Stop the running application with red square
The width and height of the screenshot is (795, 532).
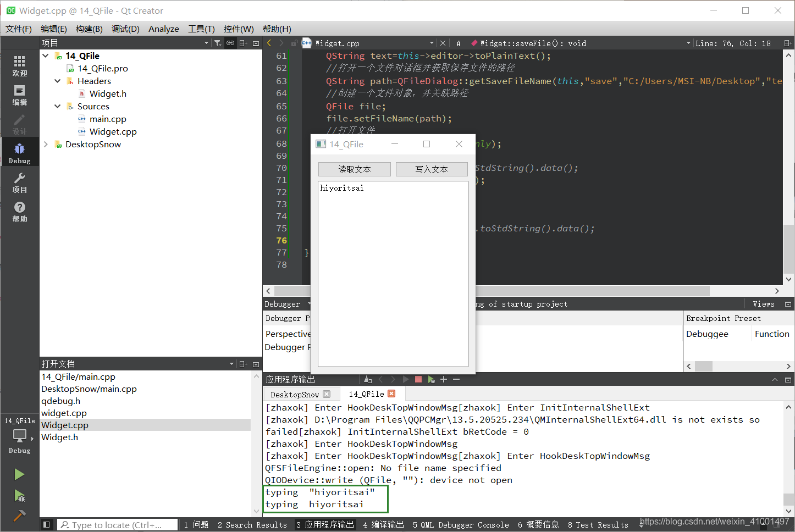pyautogui.click(x=418, y=379)
